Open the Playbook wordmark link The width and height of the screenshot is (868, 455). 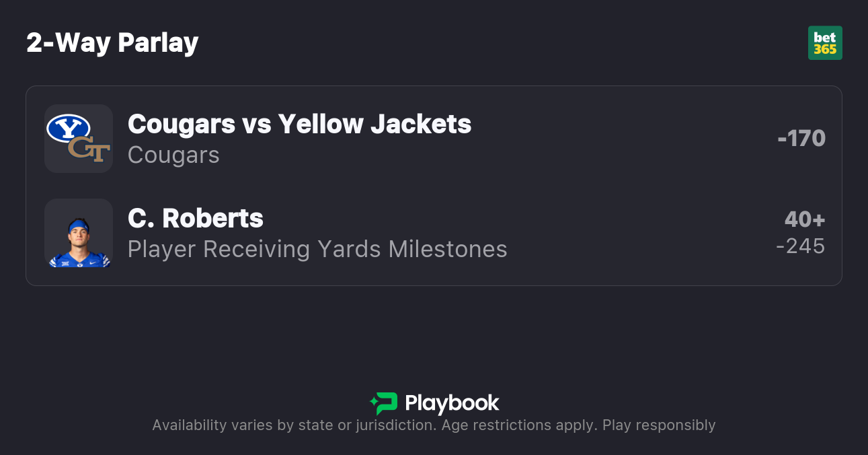click(452, 403)
